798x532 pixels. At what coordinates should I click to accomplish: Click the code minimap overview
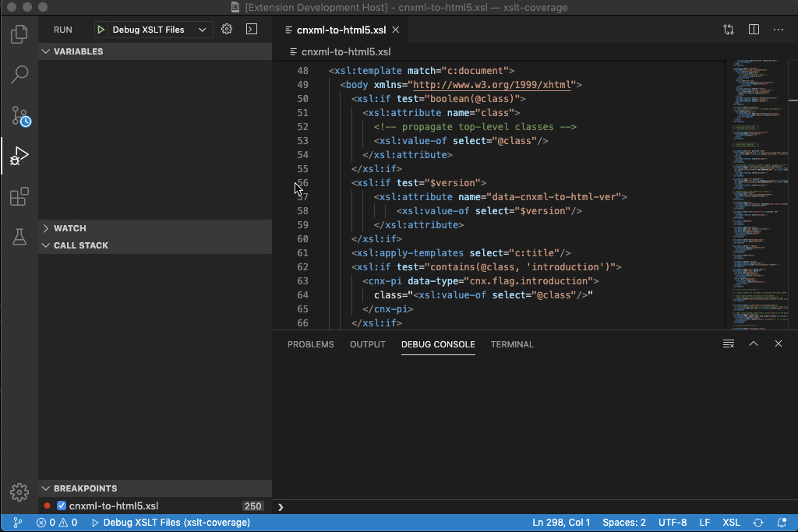point(759,193)
